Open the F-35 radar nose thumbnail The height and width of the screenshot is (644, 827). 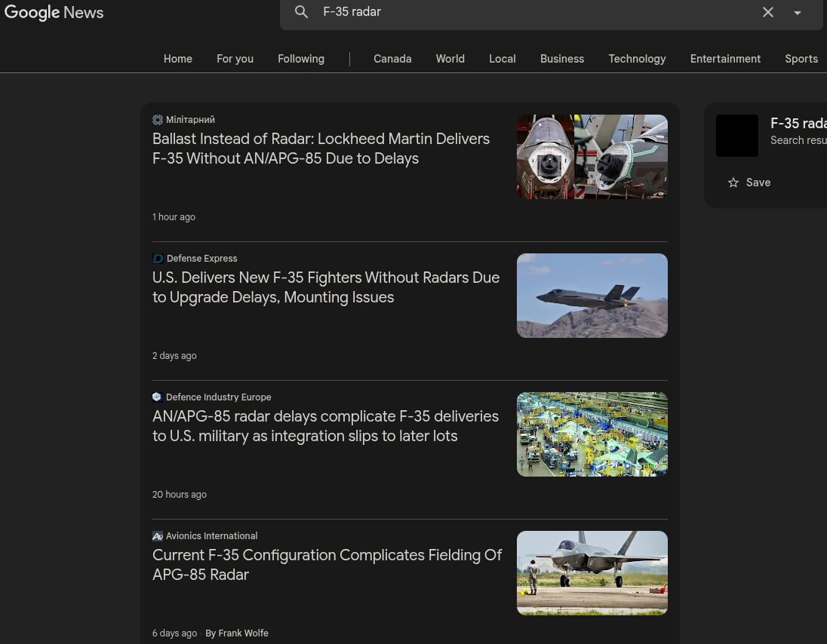point(592,157)
